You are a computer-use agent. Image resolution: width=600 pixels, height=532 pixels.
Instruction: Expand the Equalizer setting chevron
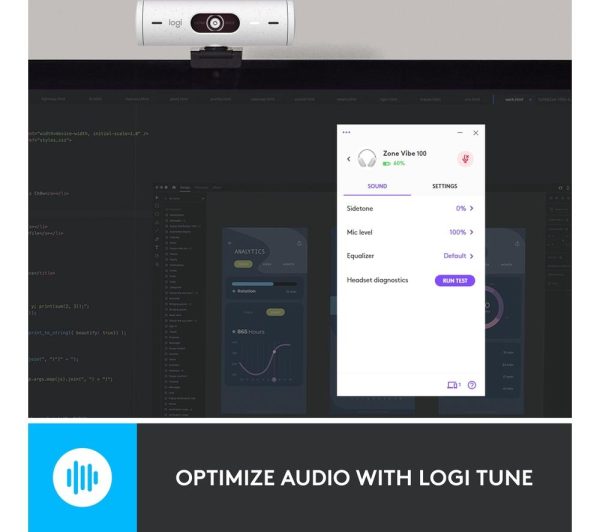tap(471, 256)
